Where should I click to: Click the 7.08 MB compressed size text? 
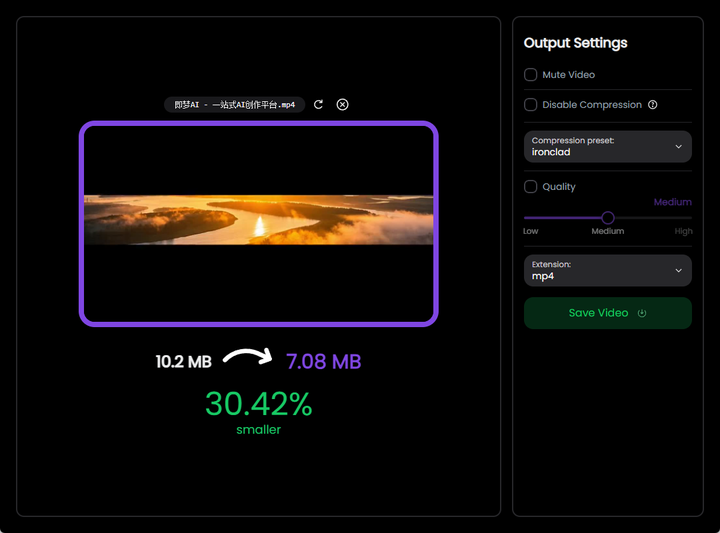pos(324,362)
